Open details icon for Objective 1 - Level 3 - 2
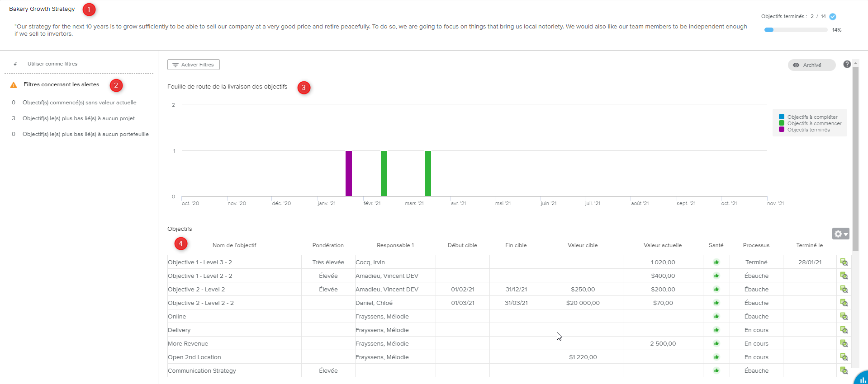The image size is (868, 384). [x=844, y=262]
